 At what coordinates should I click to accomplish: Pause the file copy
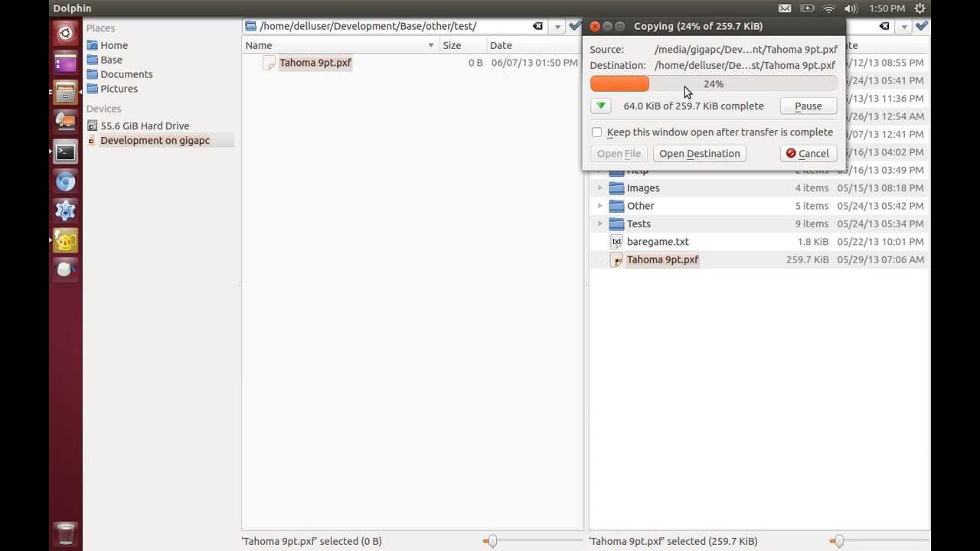808,106
